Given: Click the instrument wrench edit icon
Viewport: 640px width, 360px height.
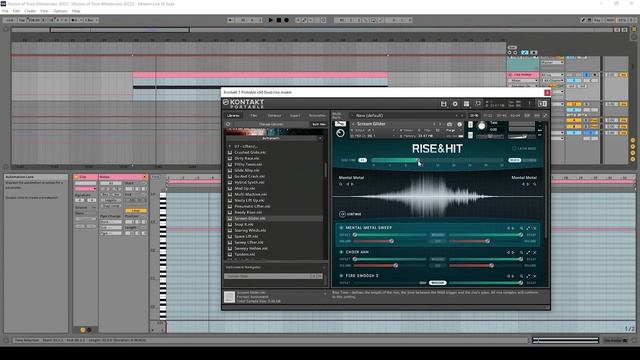Looking at the screenshot, I should (340, 124).
